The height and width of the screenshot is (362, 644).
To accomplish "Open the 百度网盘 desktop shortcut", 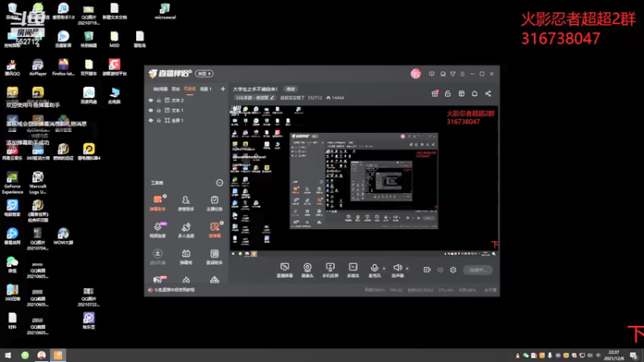I will [x=89, y=96].
